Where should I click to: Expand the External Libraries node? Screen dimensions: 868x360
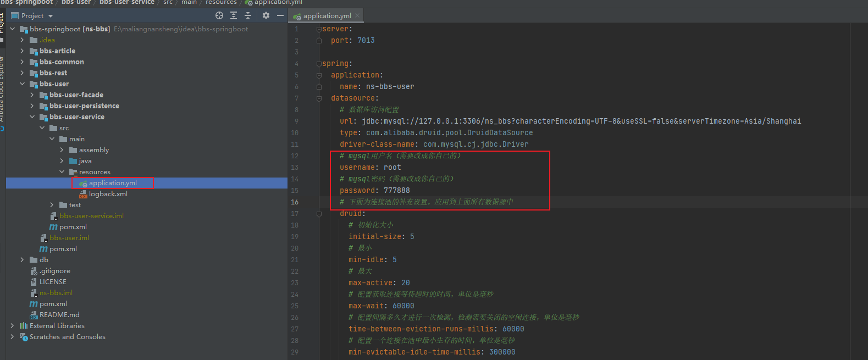[12, 326]
